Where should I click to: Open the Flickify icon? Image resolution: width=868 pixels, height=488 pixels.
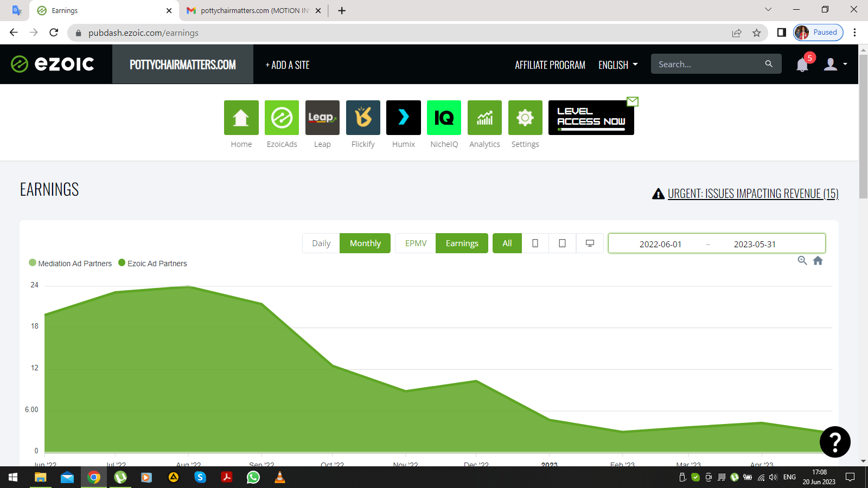(363, 118)
